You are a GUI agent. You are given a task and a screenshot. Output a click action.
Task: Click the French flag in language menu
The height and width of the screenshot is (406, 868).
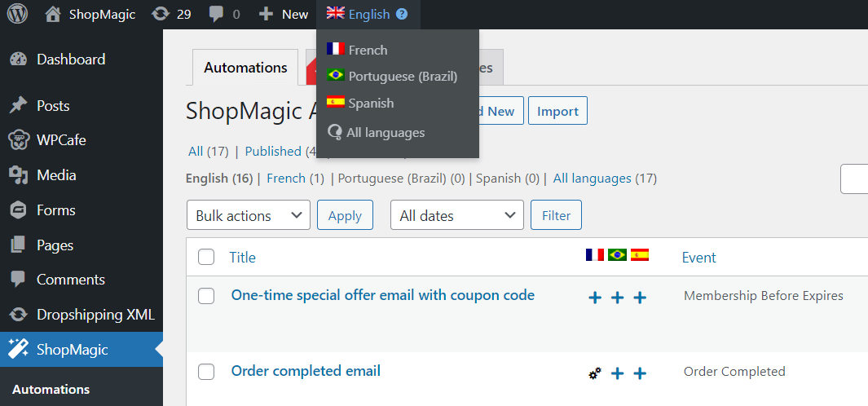[336, 49]
